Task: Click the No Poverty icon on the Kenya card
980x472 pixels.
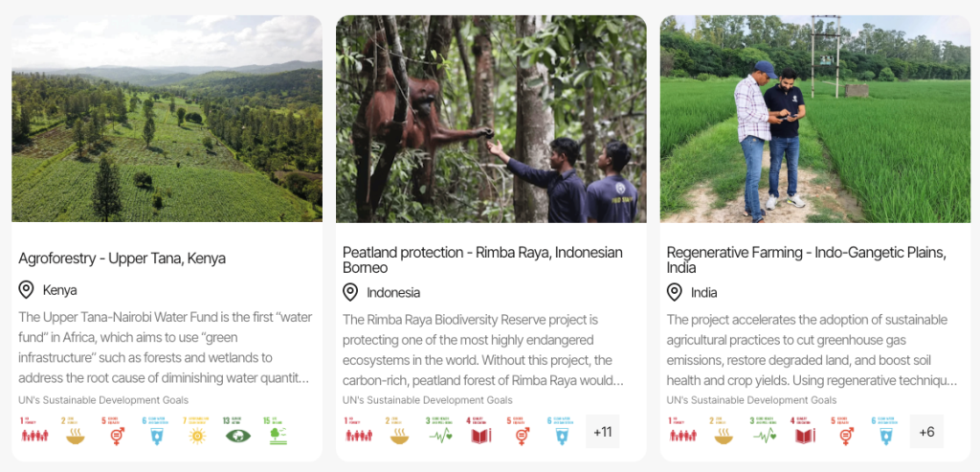Action: click(34, 432)
